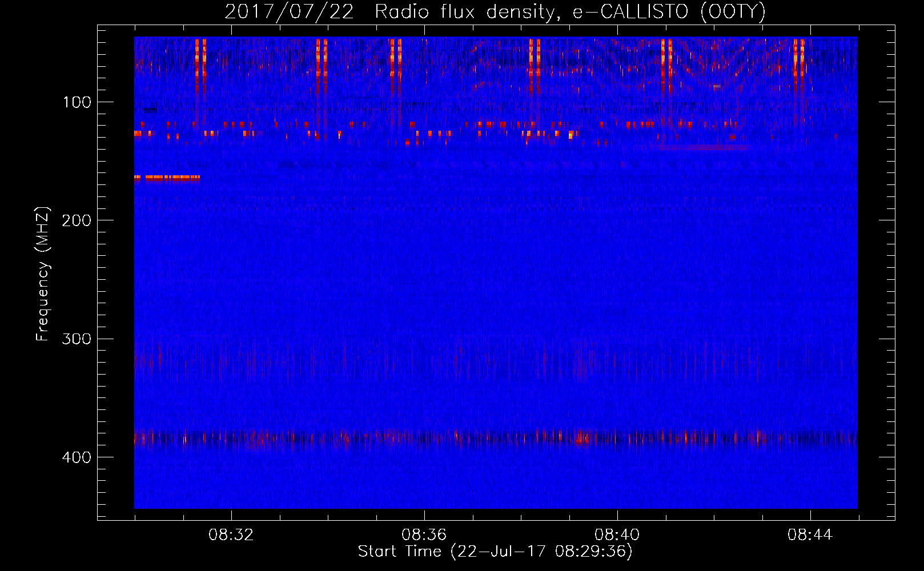Click the 08:32 time tick label
This screenshot has height=571, width=924.
tap(231, 535)
